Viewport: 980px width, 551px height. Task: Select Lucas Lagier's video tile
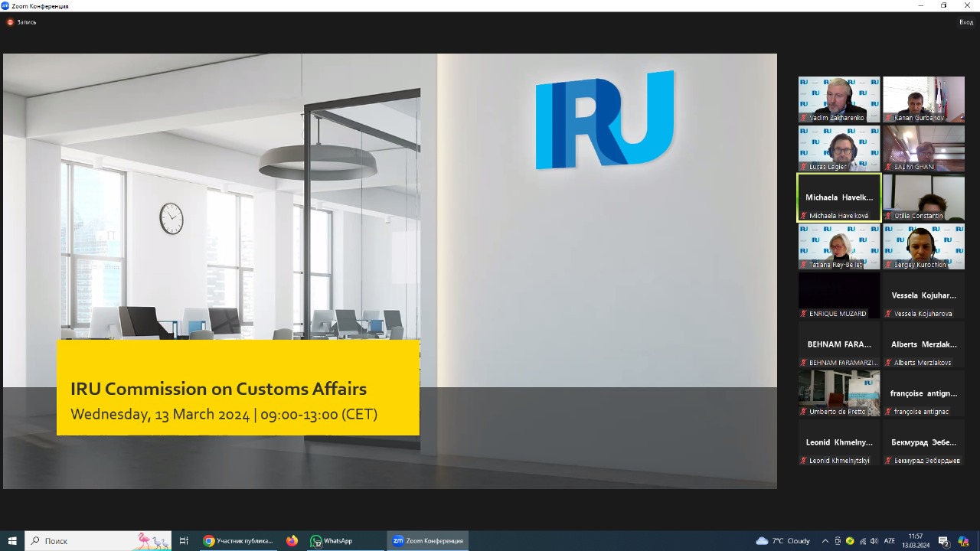coord(839,148)
